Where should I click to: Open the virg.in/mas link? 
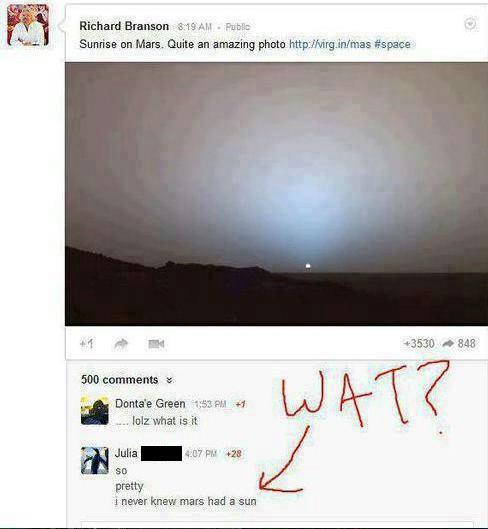click(x=330, y=44)
